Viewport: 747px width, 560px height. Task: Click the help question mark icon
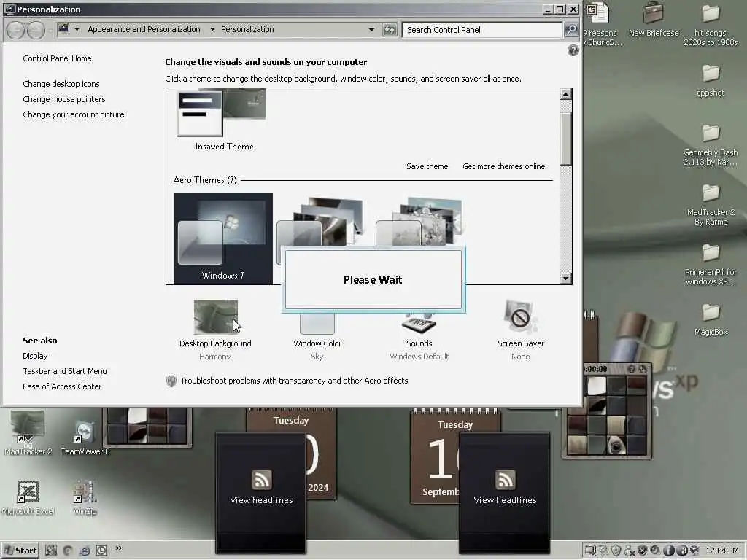pos(573,50)
